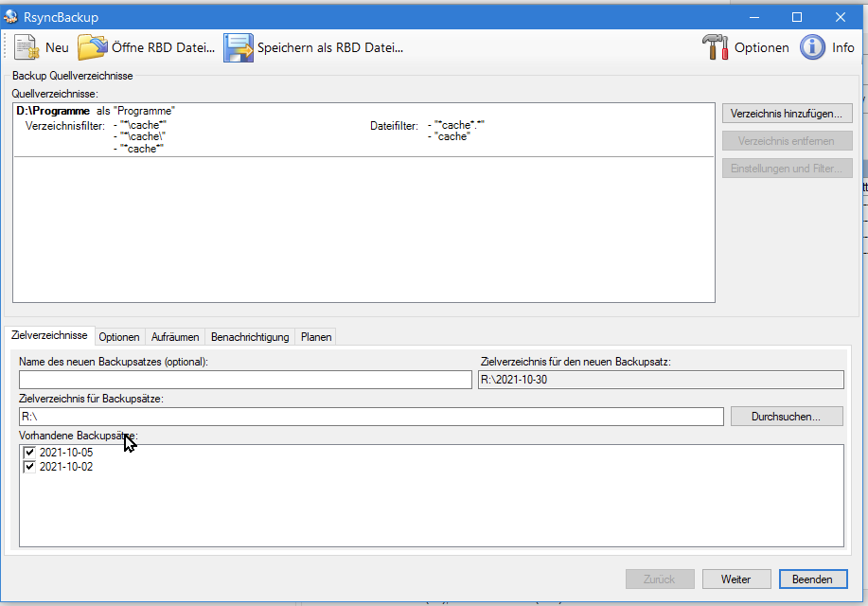The width and height of the screenshot is (868, 606).
Task: Switch to the Benachrichtigung tab
Action: pos(250,337)
